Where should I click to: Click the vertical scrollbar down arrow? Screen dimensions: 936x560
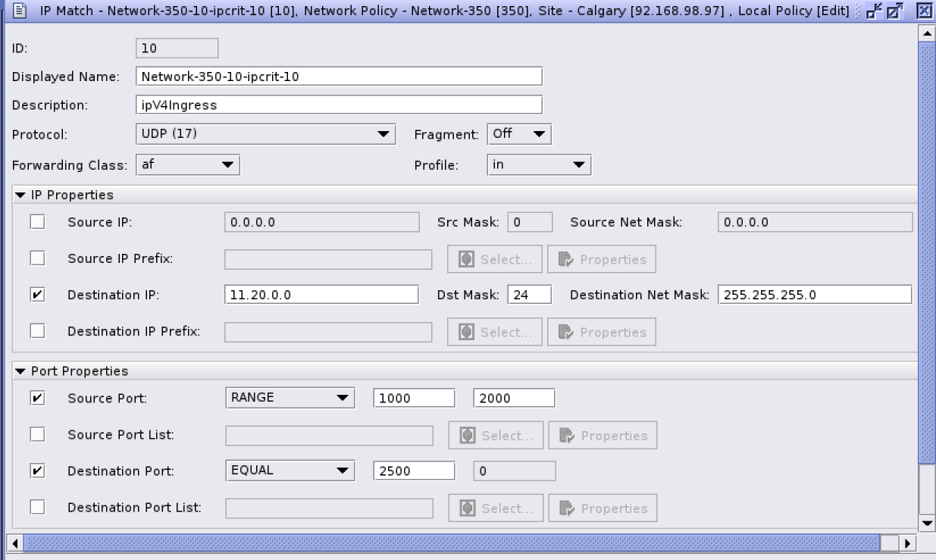coord(926,524)
